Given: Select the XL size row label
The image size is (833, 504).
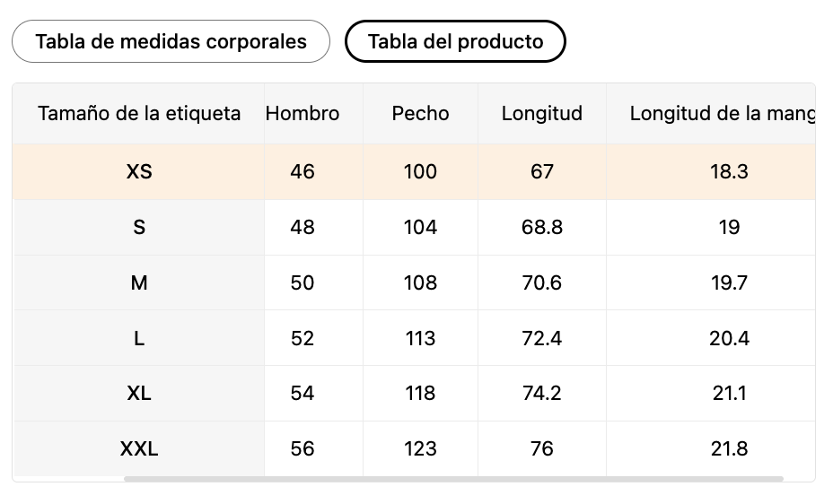Looking at the screenshot, I should (x=139, y=393).
